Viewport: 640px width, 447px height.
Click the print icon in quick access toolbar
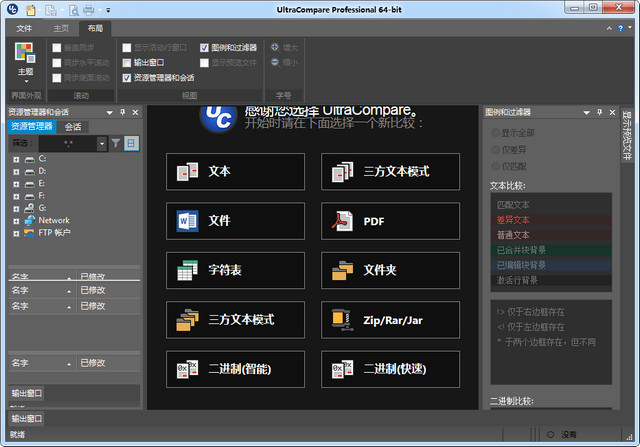coord(89,10)
